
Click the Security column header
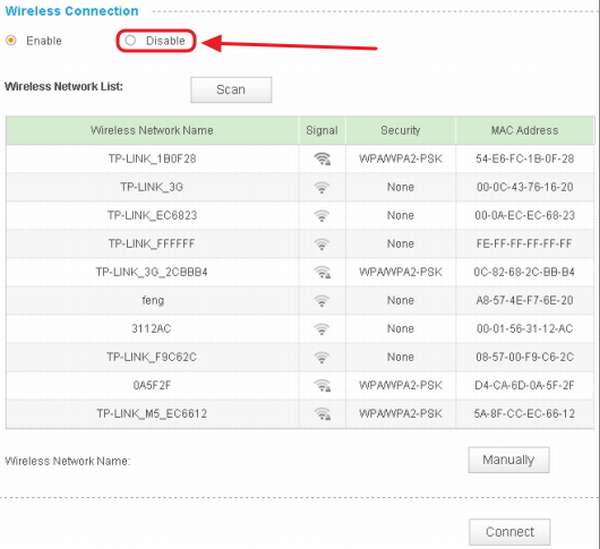401,130
